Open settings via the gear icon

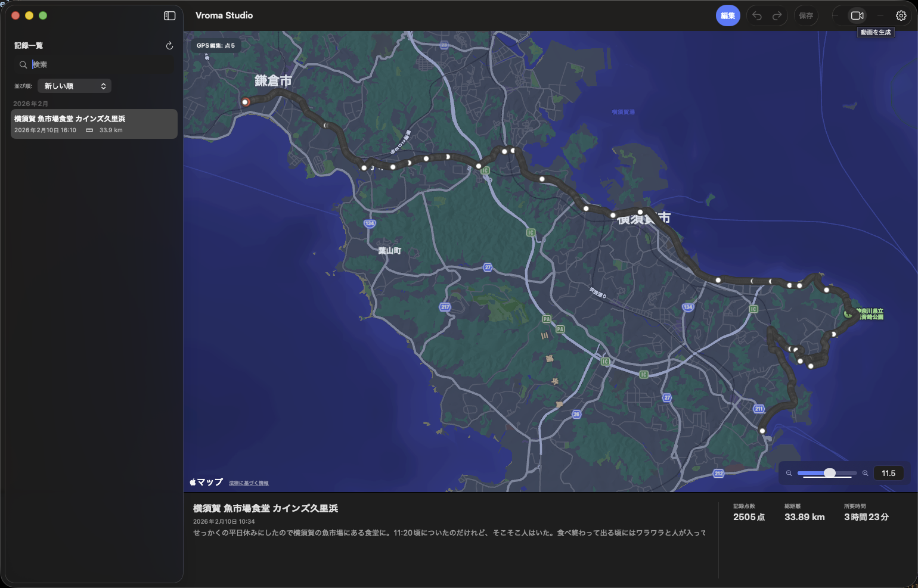pos(901,15)
